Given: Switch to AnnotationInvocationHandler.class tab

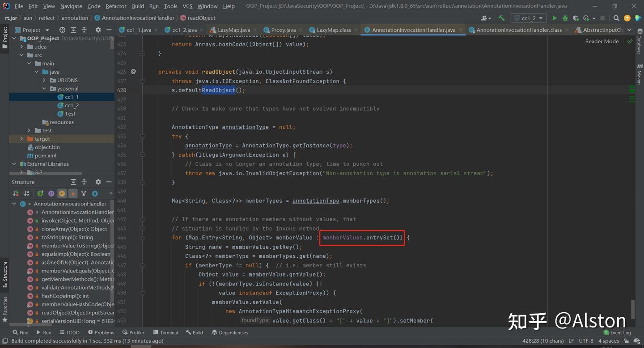Looking at the screenshot, I should 519,30.
